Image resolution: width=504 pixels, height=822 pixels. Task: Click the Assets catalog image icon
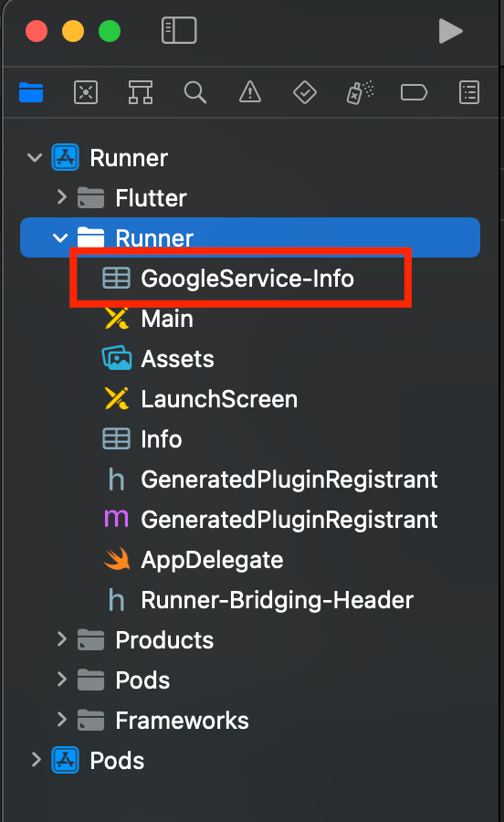click(117, 358)
